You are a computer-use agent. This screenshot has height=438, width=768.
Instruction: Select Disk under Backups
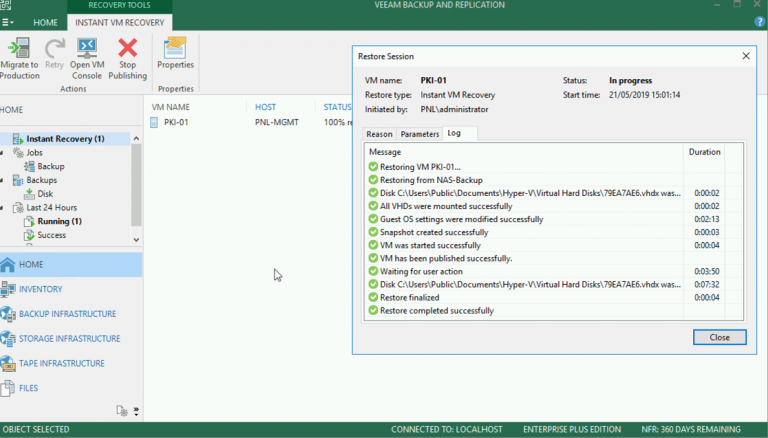[x=45, y=194]
